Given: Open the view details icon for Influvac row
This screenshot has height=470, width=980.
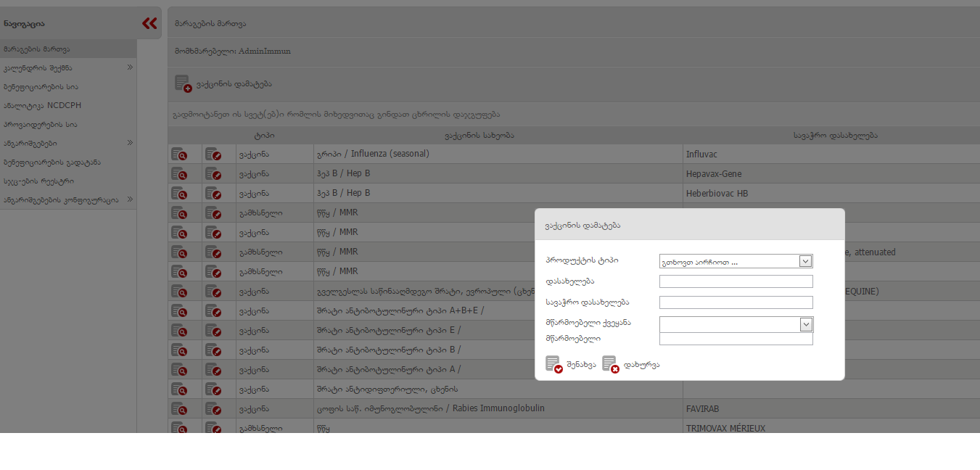Looking at the screenshot, I should point(179,154).
